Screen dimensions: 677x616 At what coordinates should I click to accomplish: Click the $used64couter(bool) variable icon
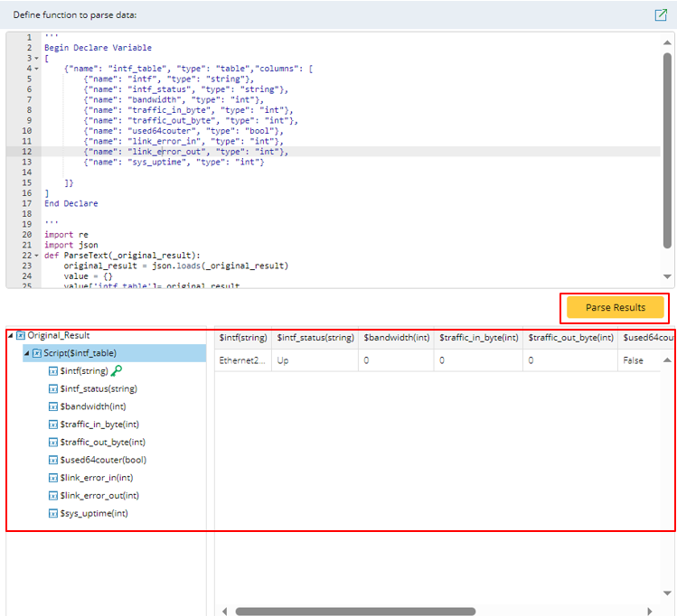52,460
